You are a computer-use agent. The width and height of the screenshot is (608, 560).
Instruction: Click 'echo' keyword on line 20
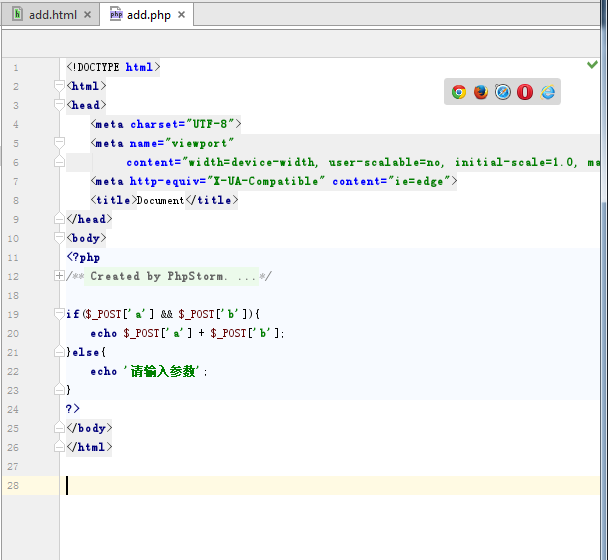[104, 333]
